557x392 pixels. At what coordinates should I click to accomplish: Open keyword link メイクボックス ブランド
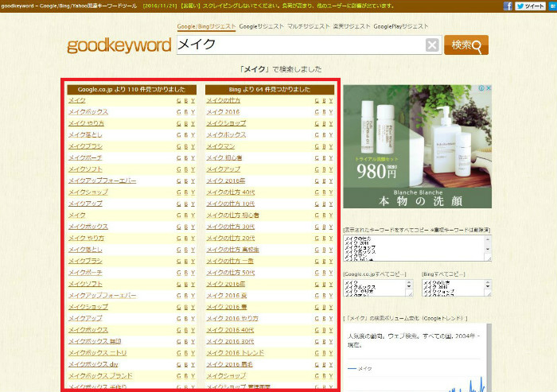pos(100,375)
